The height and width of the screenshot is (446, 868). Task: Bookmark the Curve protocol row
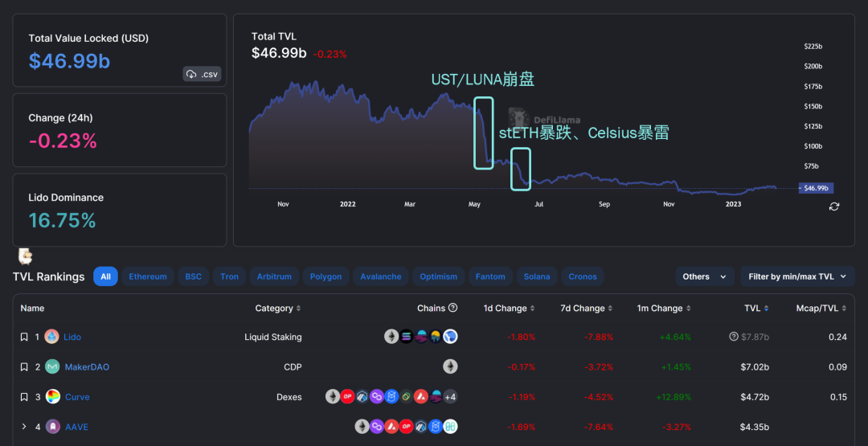24,397
